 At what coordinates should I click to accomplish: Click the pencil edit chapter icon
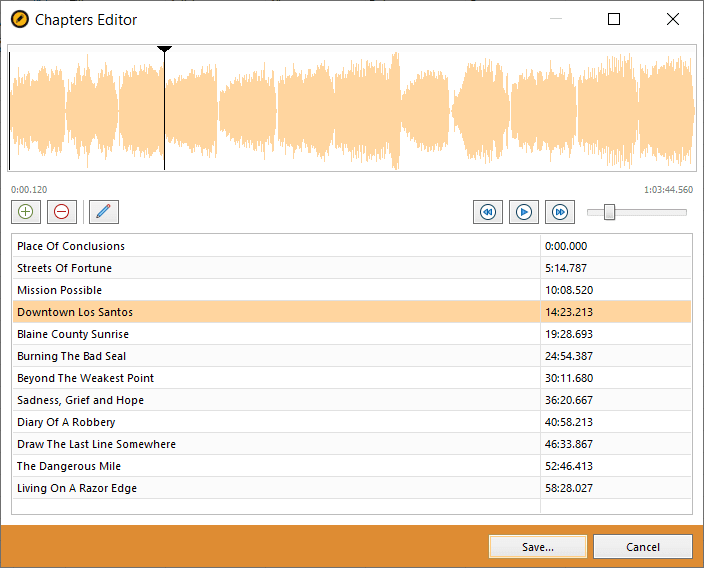click(104, 212)
